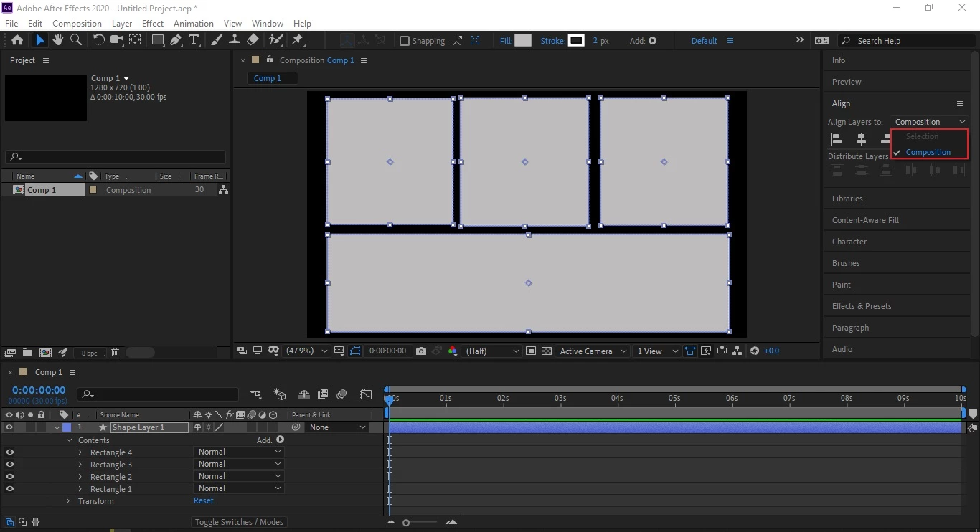Select the Pen tool
Viewport: 980px width, 532px height.
coord(176,40)
